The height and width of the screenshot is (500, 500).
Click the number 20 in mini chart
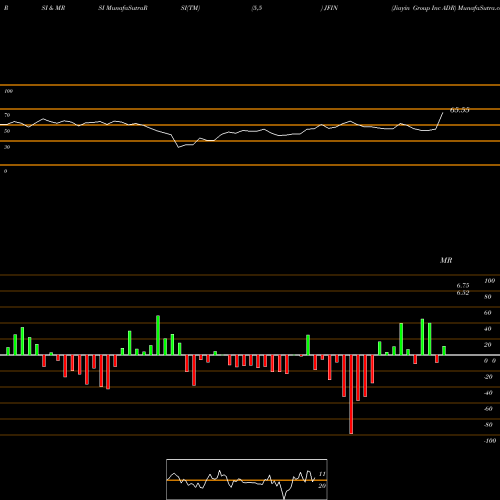click(322, 486)
